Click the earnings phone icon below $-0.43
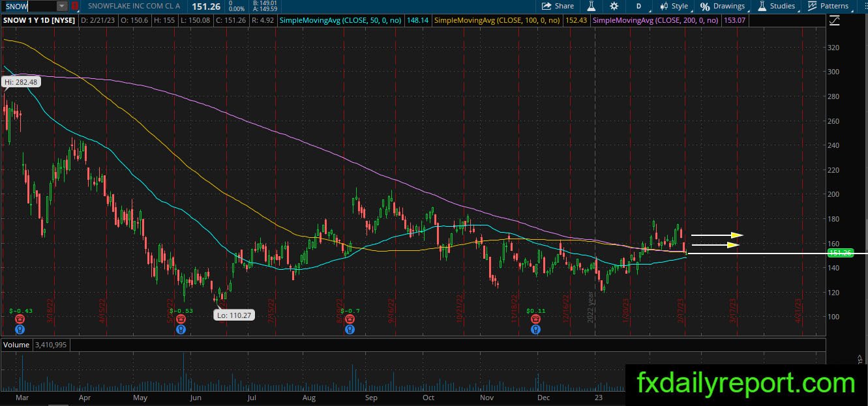868x406 pixels. coord(19,319)
